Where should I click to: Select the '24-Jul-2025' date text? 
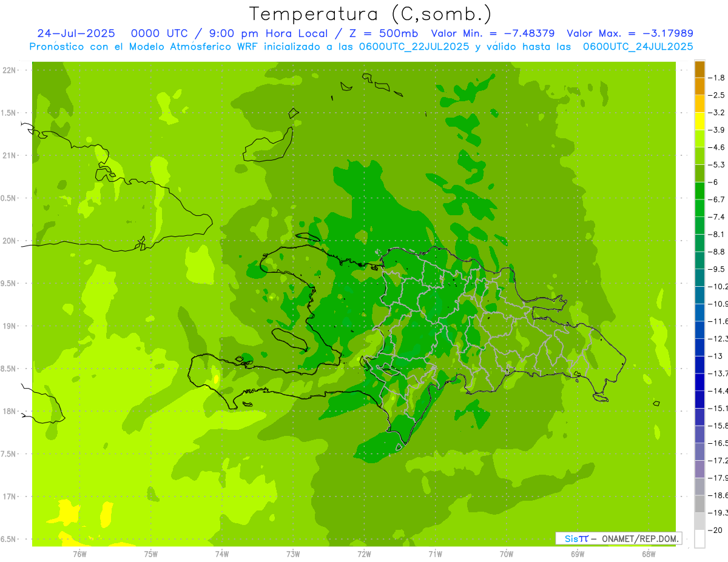pos(76,33)
